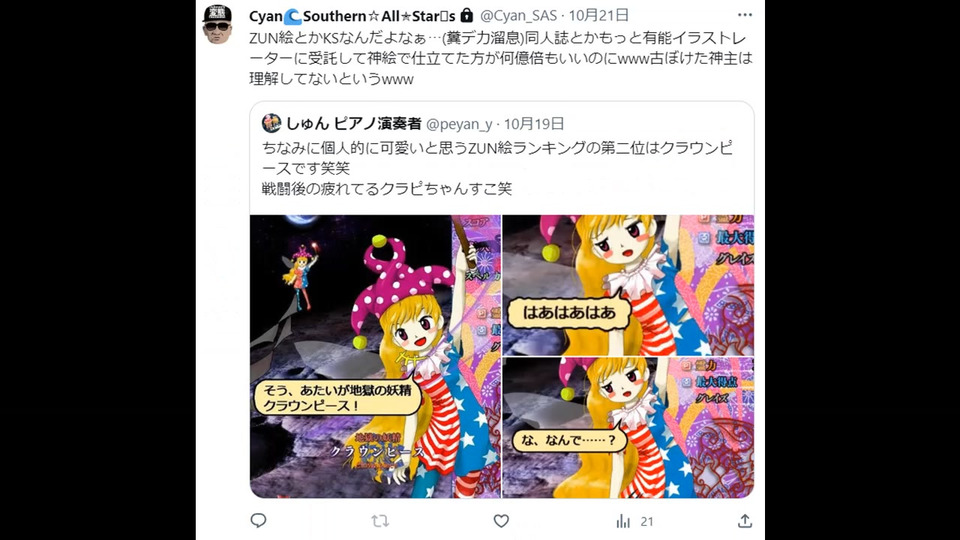The image size is (960, 540).
Task: Open the view analytics bar chart icon
Action: click(x=623, y=521)
